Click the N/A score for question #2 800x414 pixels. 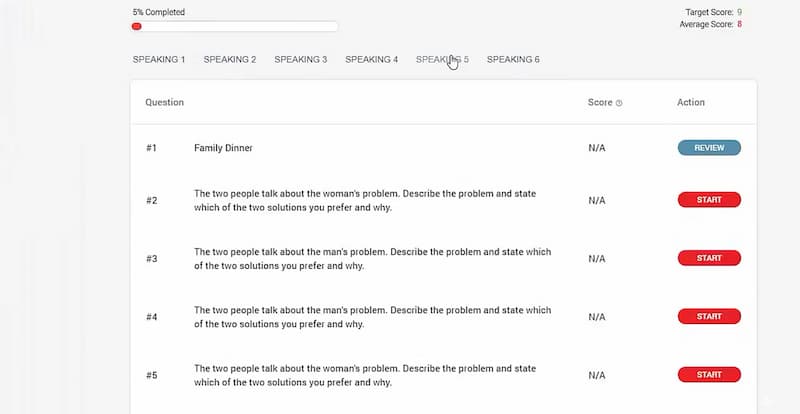point(596,201)
